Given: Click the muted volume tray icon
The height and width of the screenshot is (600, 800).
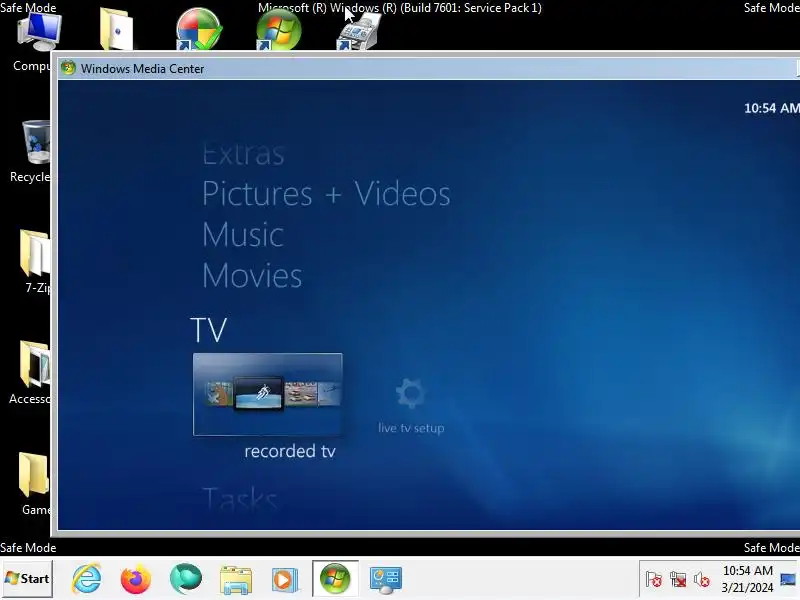Looking at the screenshot, I should tap(702, 580).
